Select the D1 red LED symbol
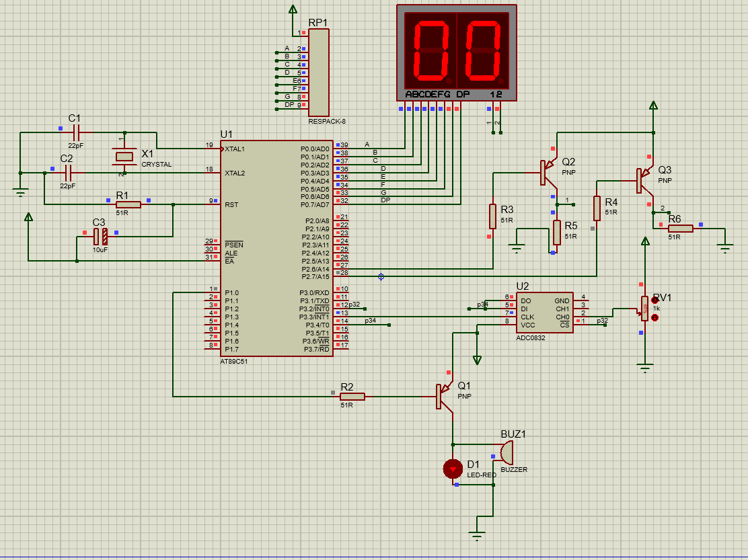Viewport: 748px width, 560px height. tap(453, 469)
